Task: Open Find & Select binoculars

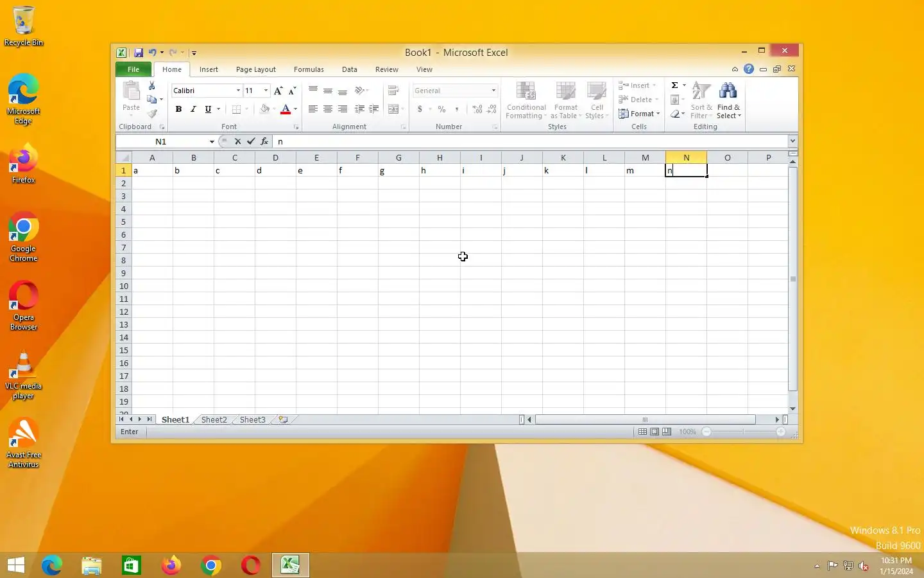Action: tap(728, 100)
